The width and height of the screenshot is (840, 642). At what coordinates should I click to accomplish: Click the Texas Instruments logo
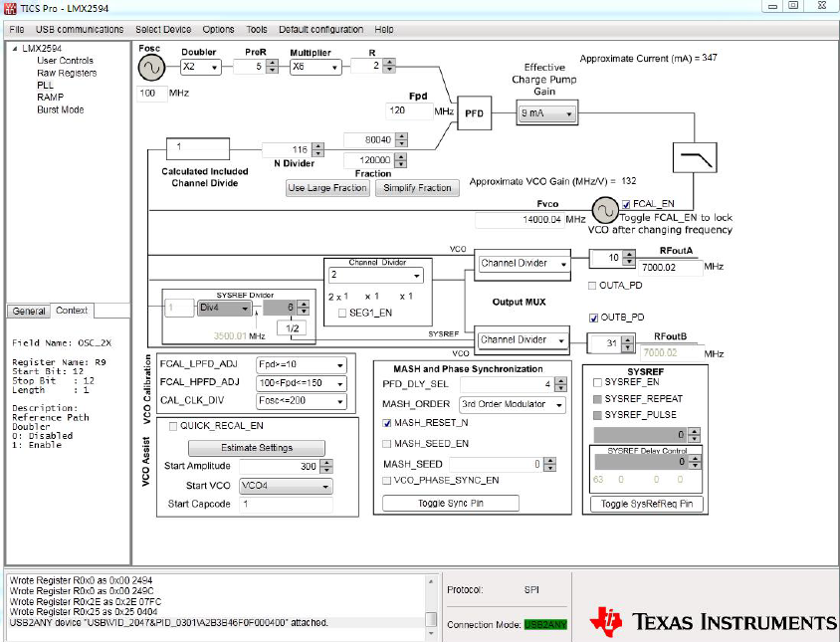[x=714, y=622]
